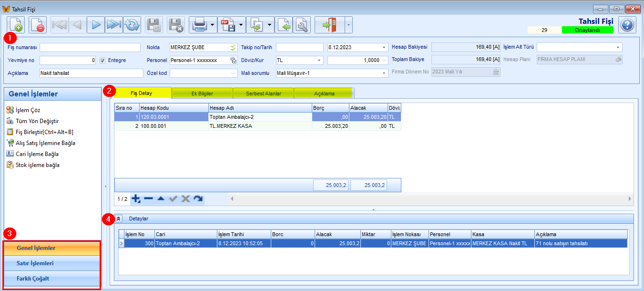
Task: Open the help question mark icon
Action: (x=627, y=25)
